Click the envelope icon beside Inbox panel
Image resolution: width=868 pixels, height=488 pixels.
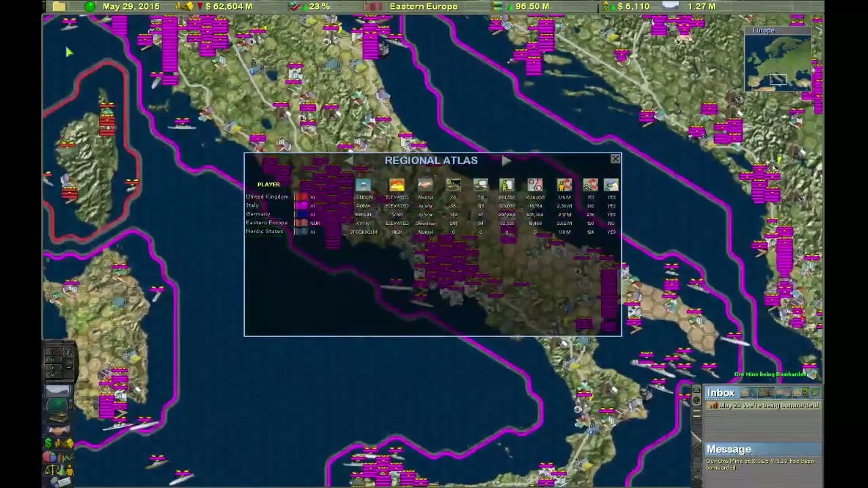pyautogui.click(x=696, y=390)
